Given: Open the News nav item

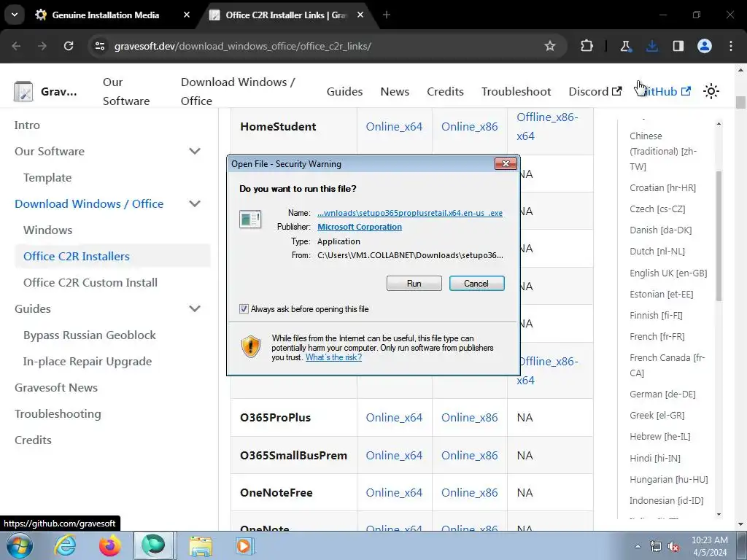Looking at the screenshot, I should (x=395, y=91).
